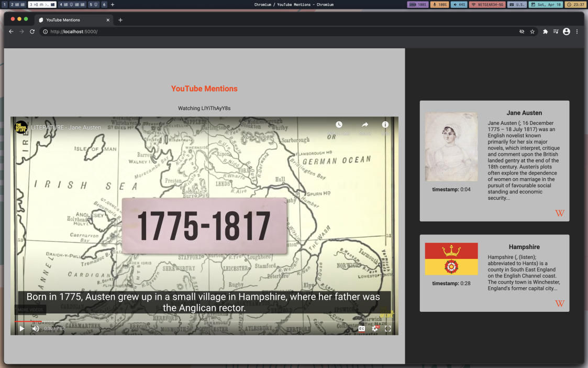Image resolution: width=588 pixels, height=368 pixels.
Task: Focus the localhost:5000 address bar
Action: [288, 31]
